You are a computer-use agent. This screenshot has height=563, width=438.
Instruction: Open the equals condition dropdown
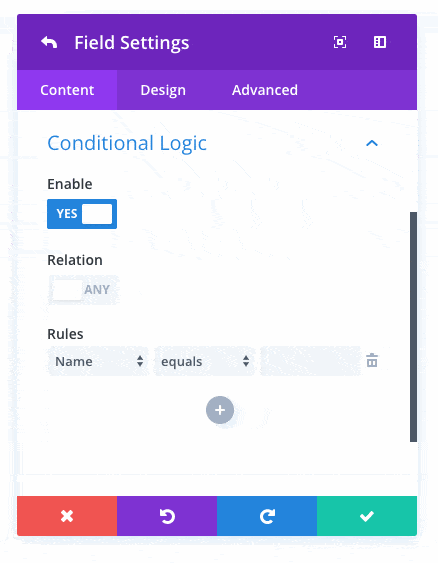tap(204, 361)
